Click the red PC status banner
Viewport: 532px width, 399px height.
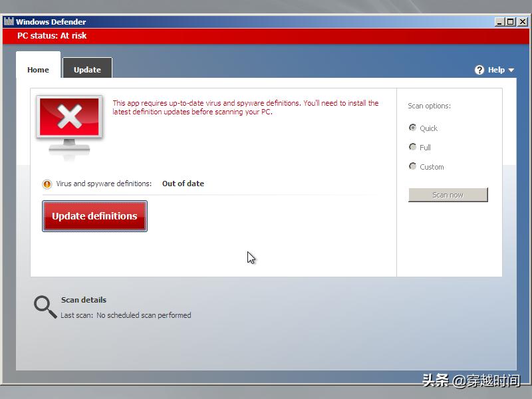[266, 36]
